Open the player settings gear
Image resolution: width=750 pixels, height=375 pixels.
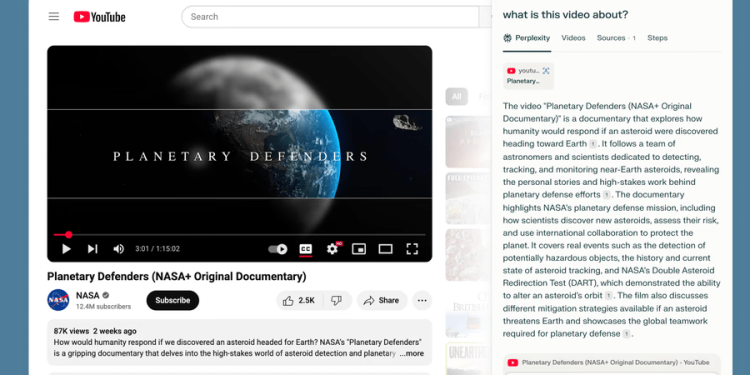(332, 249)
